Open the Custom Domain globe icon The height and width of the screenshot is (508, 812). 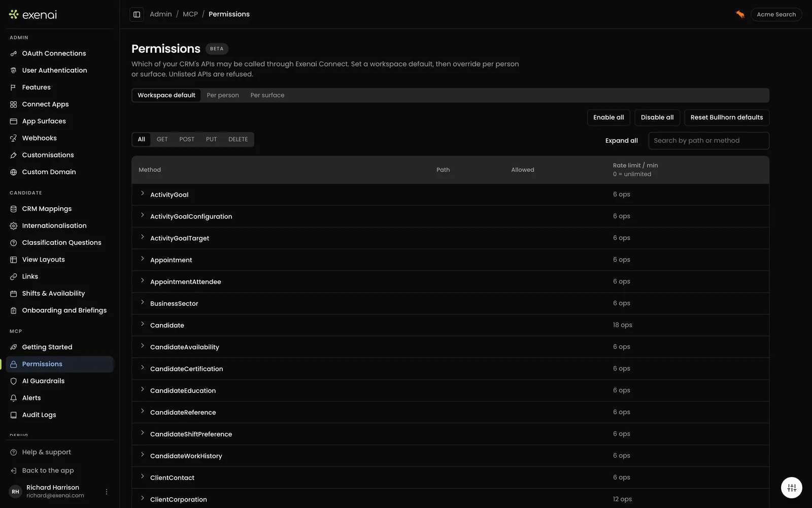click(14, 172)
